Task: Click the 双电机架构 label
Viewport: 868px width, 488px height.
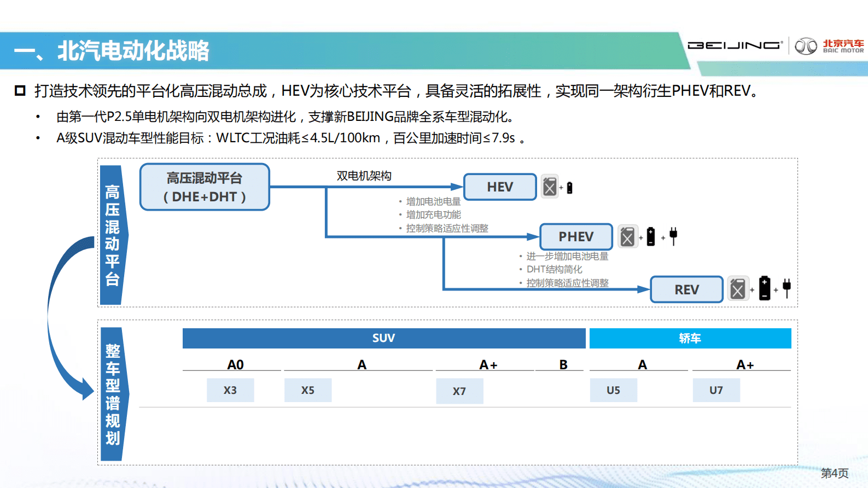Action: pos(364,176)
